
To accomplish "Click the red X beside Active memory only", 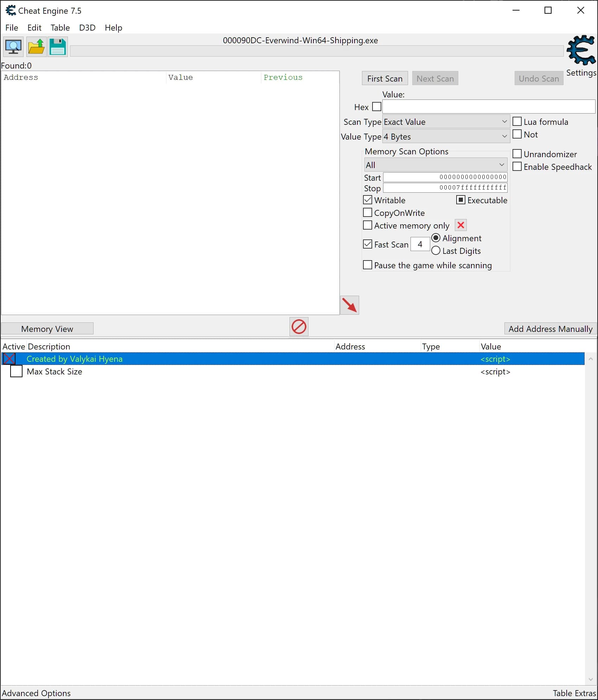I will pyautogui.click(x=461, y=225).
